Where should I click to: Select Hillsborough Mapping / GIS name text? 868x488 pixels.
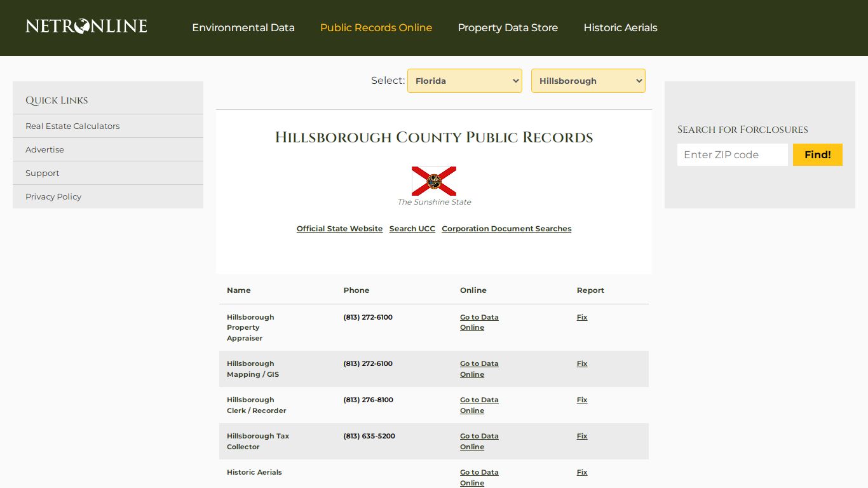click(x=253, y=369)
